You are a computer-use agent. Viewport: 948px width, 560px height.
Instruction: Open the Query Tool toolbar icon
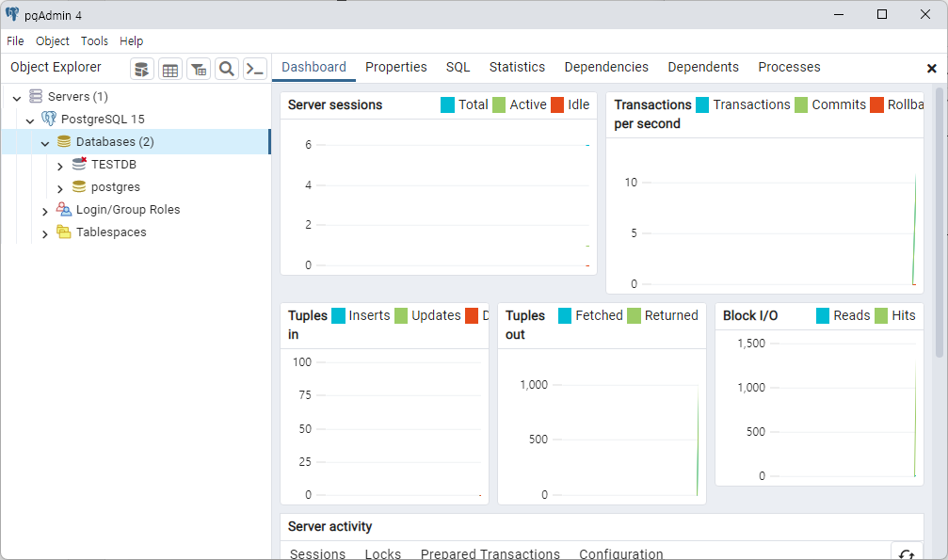(142, 70)
